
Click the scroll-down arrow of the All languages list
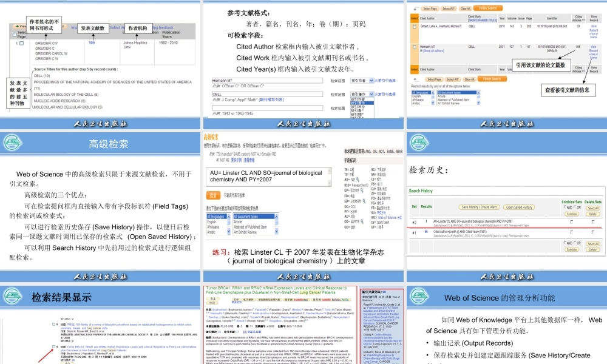(x=433, y=103)
